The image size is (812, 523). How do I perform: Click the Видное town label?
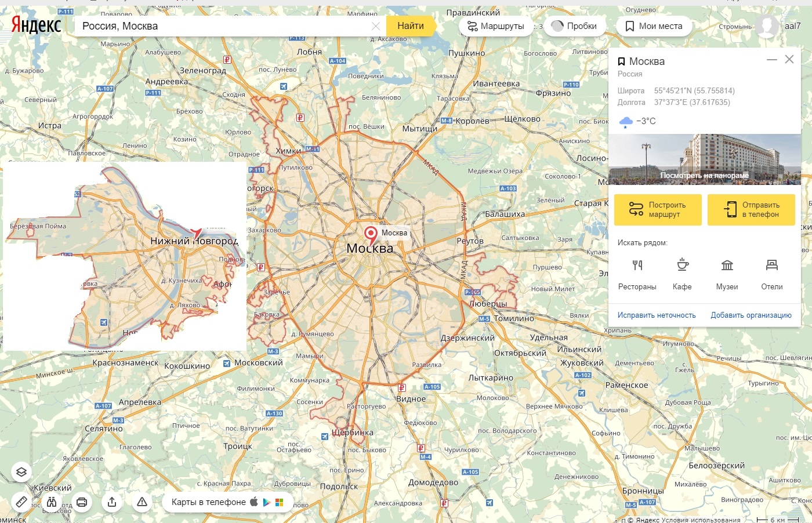click(411, 399)
